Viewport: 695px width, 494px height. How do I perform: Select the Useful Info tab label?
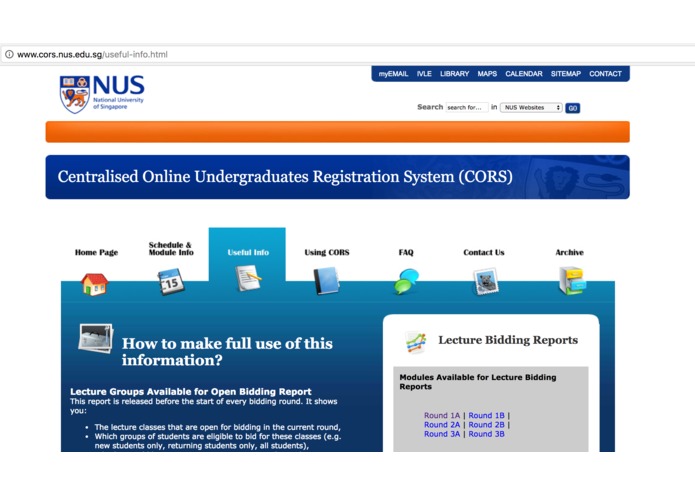pyautogui.click(x=248, y=252)
